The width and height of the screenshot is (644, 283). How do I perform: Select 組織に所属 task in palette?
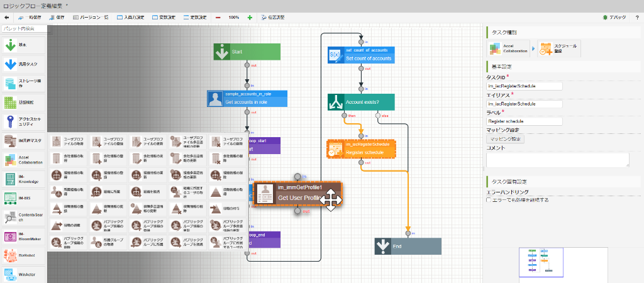click(x=108, y=192)
